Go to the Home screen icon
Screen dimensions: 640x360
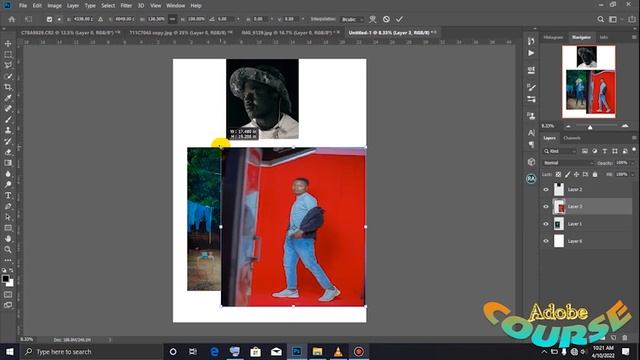click(x=11, y=19)
